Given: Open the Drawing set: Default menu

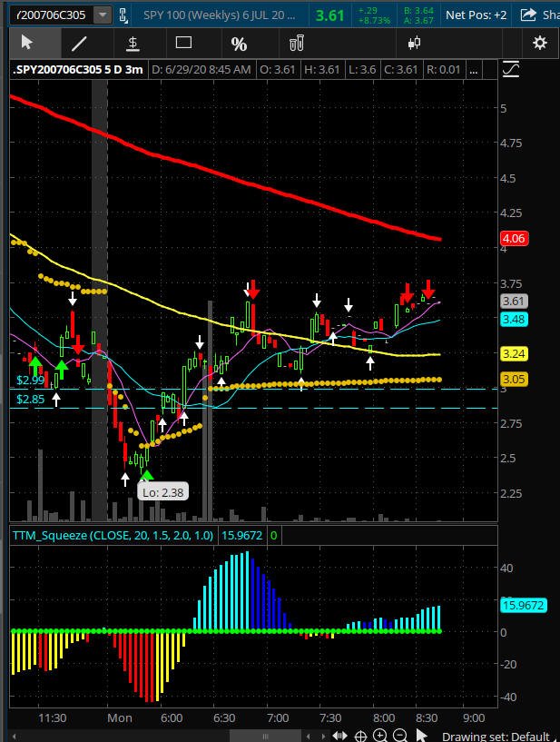Looking at the screenshot, I should coord(496,736).
